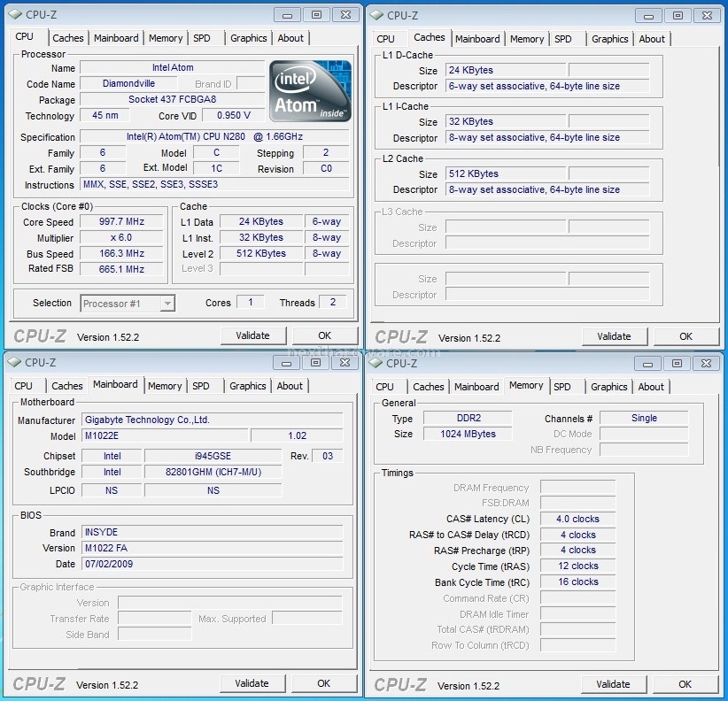The height and width of the screenshot is (701, 728).
Task: Open About tab in bottom-right Memory window
Action: click(651, 387)
